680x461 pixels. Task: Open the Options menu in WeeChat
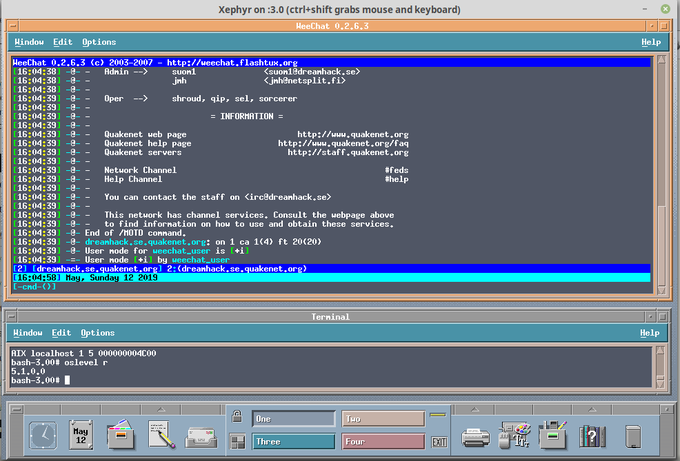(99, 42)
